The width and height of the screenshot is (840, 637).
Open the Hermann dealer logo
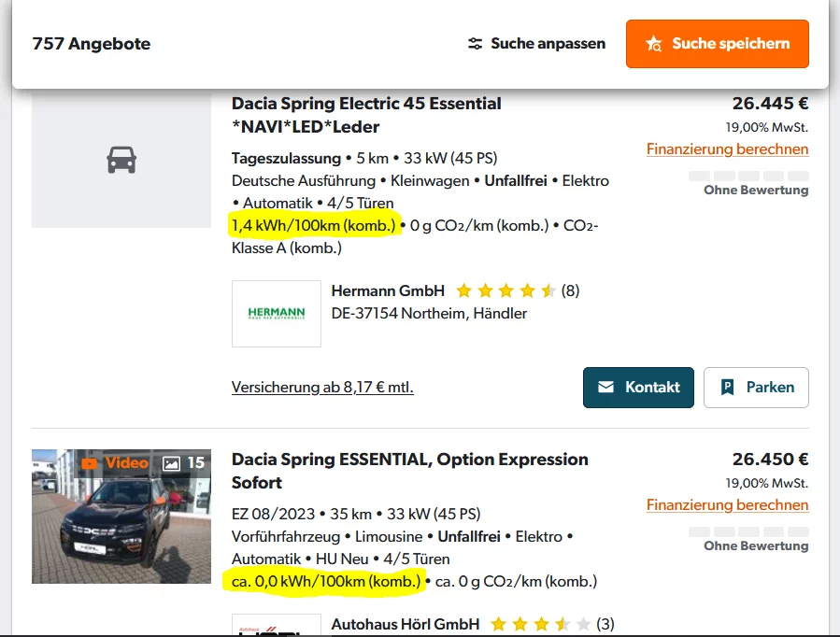coord(277,314)
